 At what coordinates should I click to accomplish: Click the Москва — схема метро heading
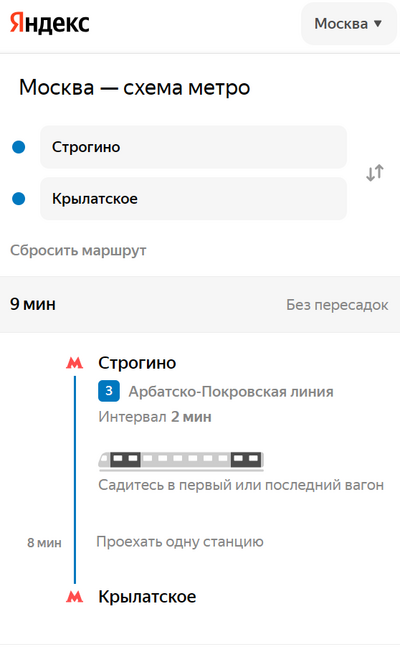click(x=134, y=87)
